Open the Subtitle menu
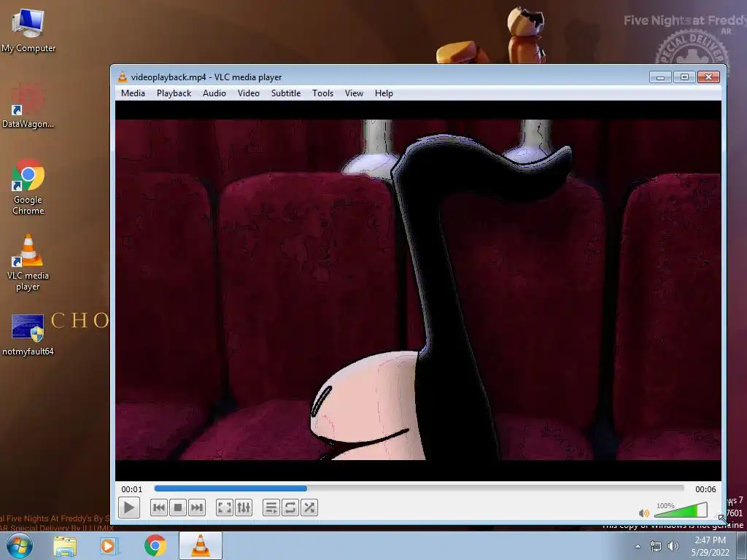 286,93
